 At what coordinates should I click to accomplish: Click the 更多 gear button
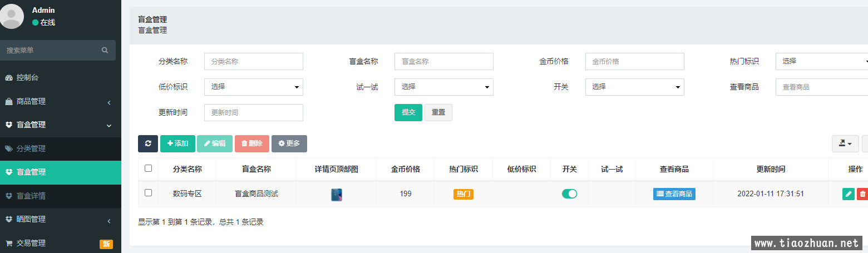pos(289,143)
